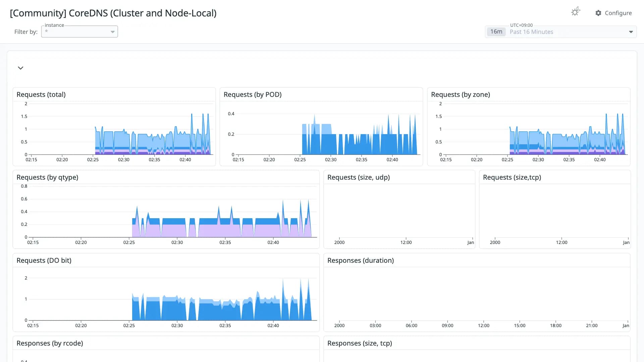Select the Requests (by zone) panel title
Image resolution: width=644 pixels, height=362 pixels.
click(x=461, y=95)
